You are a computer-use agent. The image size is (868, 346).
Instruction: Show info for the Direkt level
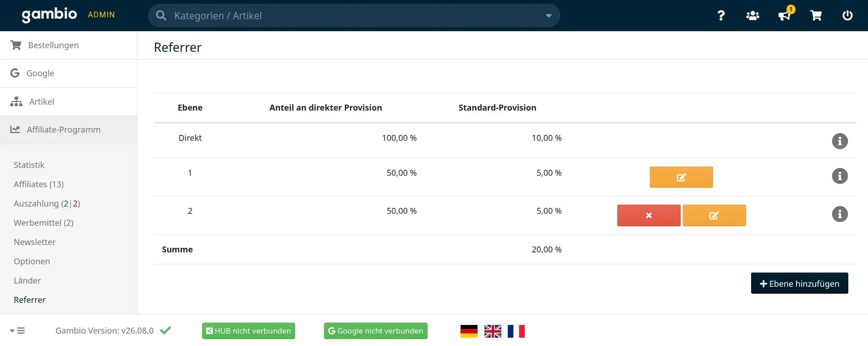[840, 141]
